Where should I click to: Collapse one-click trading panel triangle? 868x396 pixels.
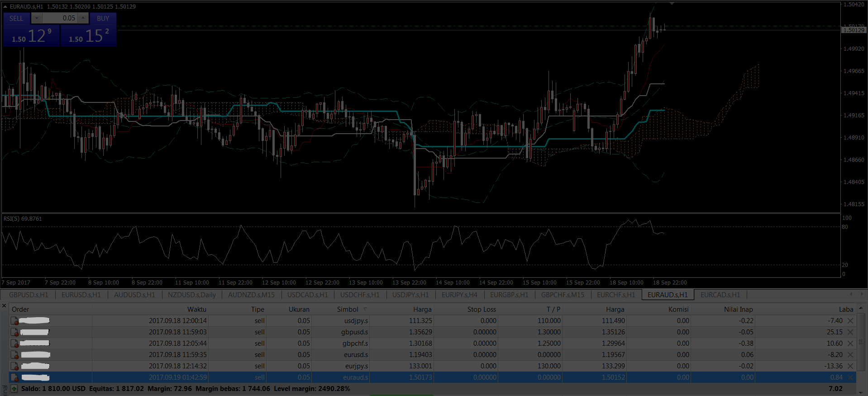coord(5,7)
